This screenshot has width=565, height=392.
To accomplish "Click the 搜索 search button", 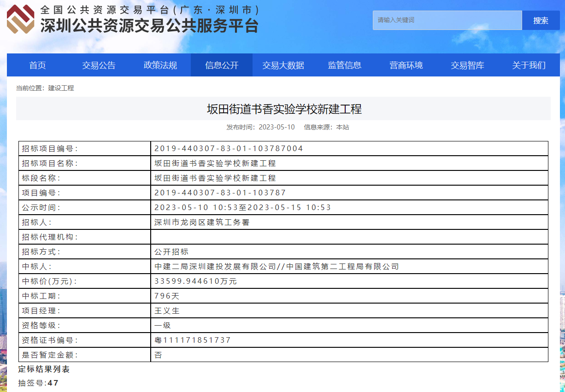I will pos(541,20).
